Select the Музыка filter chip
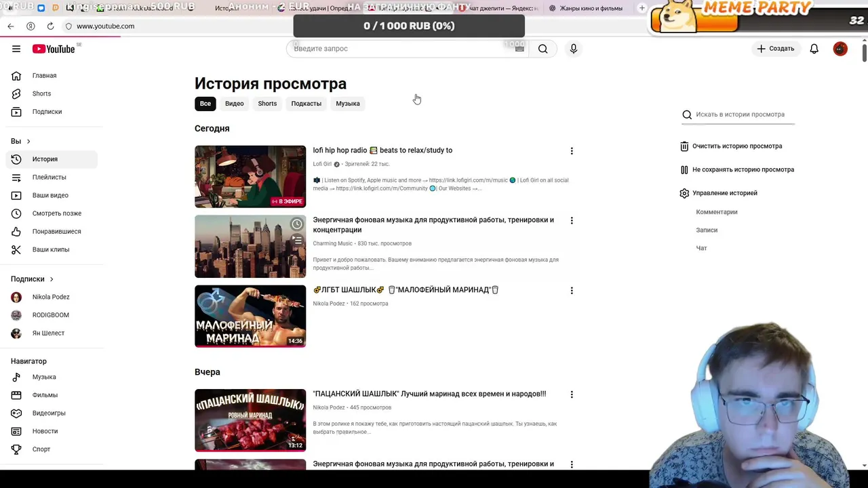This screenshot has height=488, width=868. click(348, 104)
